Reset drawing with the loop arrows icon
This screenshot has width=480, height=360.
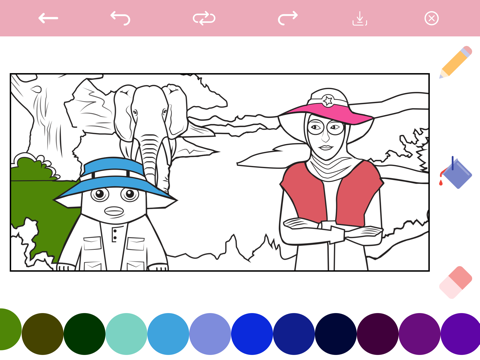(x=204, y=18)
